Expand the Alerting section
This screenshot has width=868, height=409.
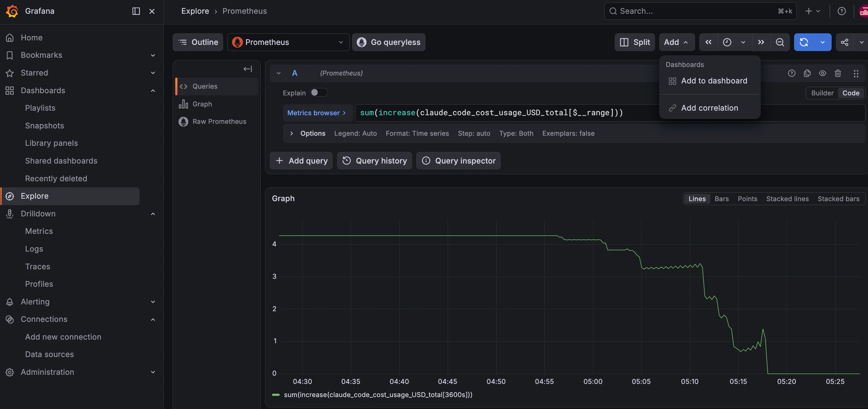click(x=153, y=302)
